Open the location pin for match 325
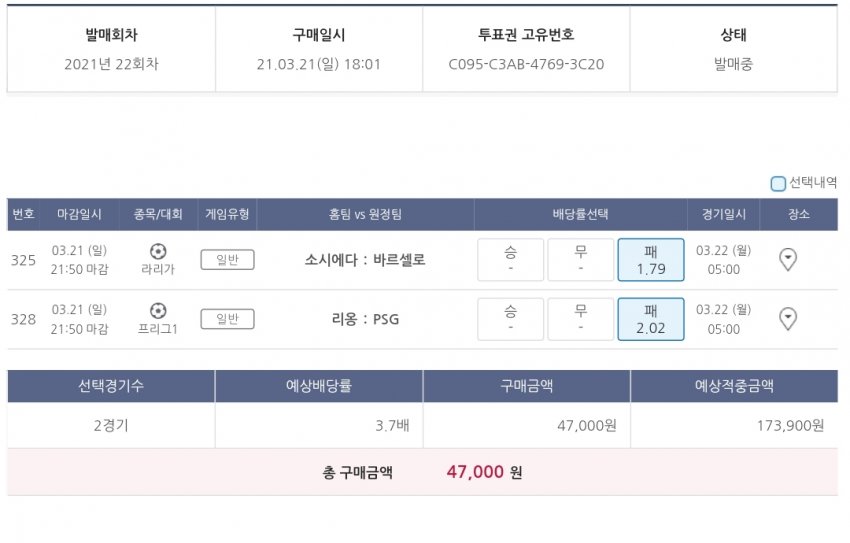Screen dimensions: 850x543 (788, 260)
